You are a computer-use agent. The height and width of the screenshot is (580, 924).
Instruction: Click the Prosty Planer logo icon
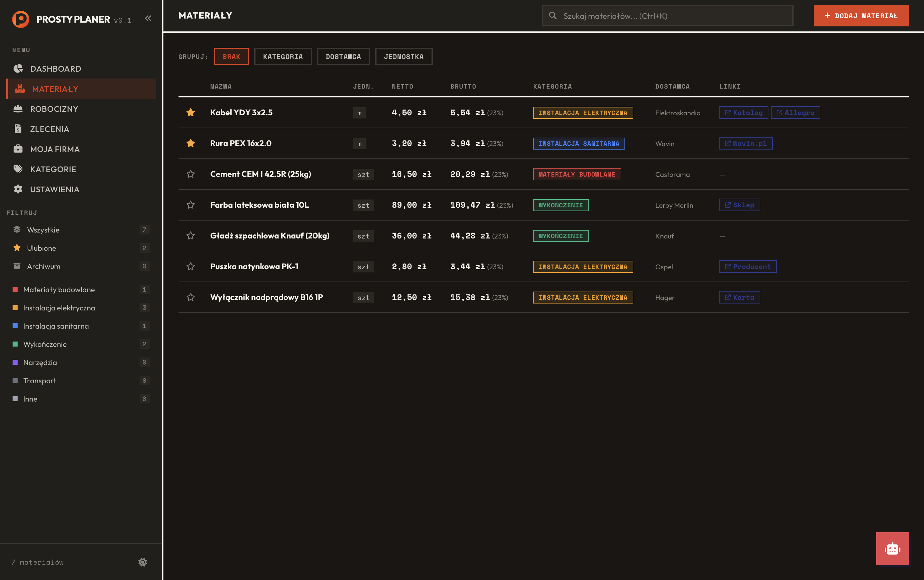tap(20, 19)
